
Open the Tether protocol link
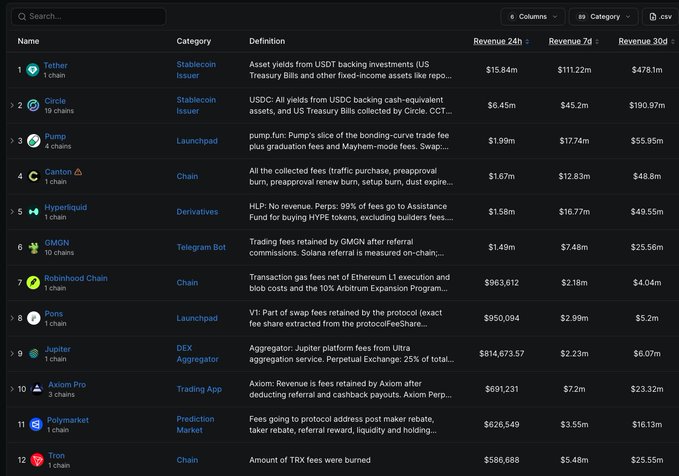point(55,65)
